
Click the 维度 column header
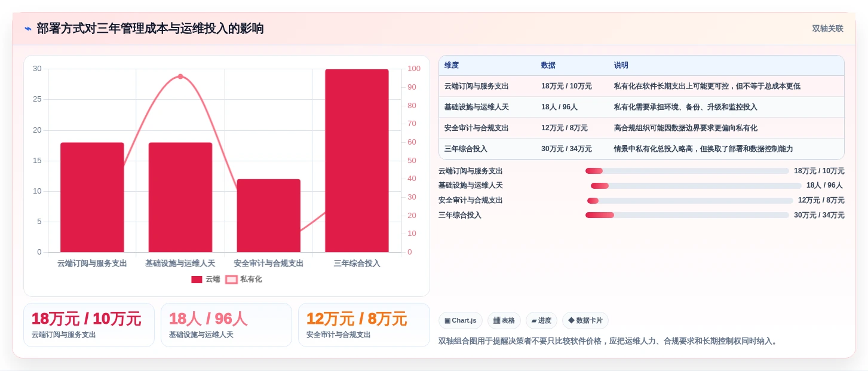click(x=452, y=66)
